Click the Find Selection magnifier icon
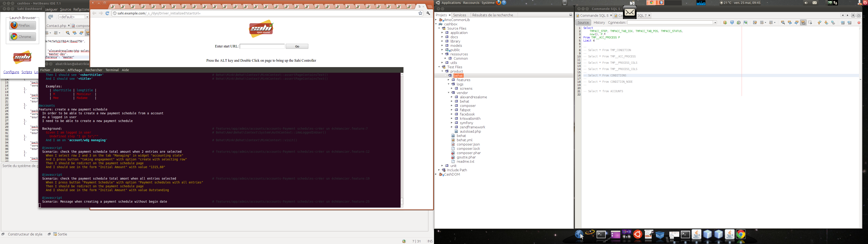Image resolution: width=868 pixels, height=244 pixels. [783, 23]
